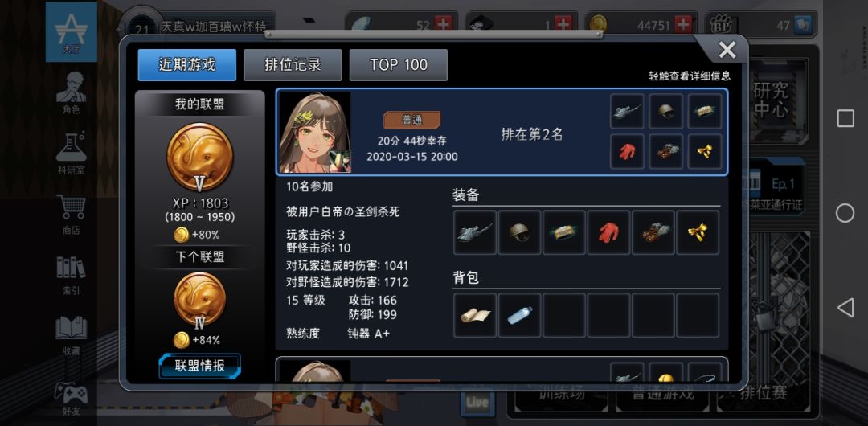Open the 联盟情报 button

pos(200,366)
